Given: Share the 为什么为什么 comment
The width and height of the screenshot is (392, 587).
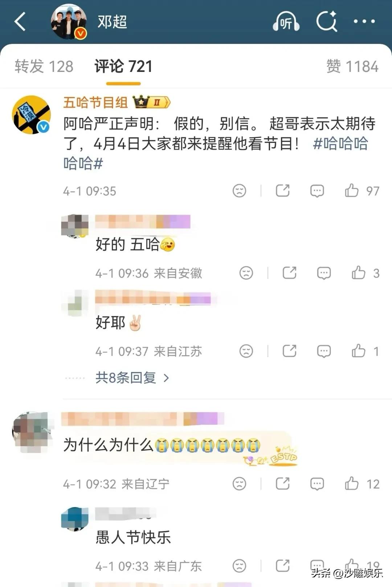Looking at the screenshot, I should coord(283,483).
